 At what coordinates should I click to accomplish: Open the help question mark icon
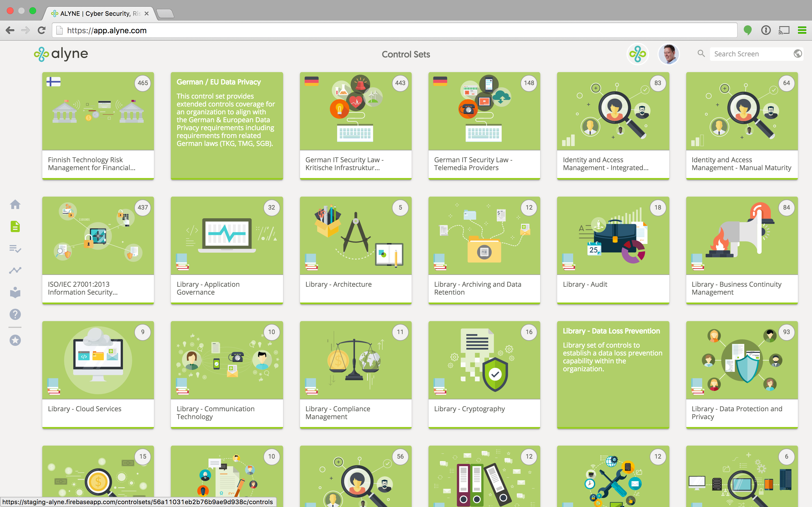(15, 315)
